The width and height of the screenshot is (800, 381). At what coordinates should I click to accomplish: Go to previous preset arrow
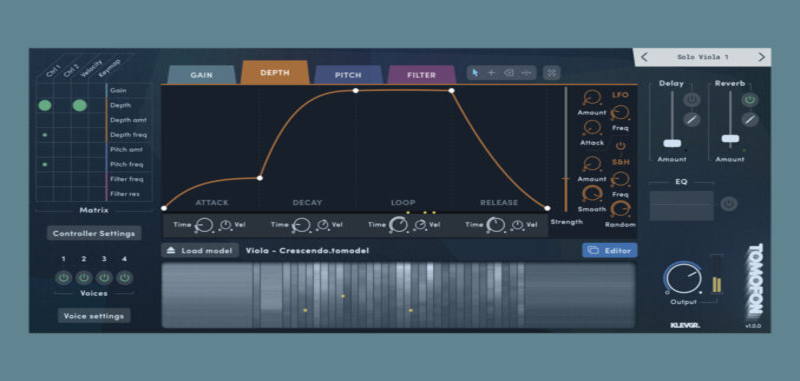(x=644, y=57)
